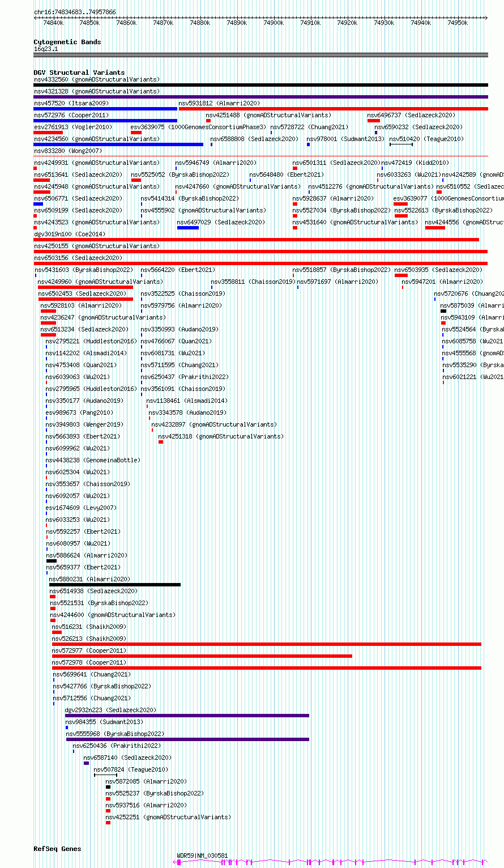Viewport: 504px width, 868px height.
Task: Click the nsv507824 Teague2010 interval glyph
Action: point(105,775)
